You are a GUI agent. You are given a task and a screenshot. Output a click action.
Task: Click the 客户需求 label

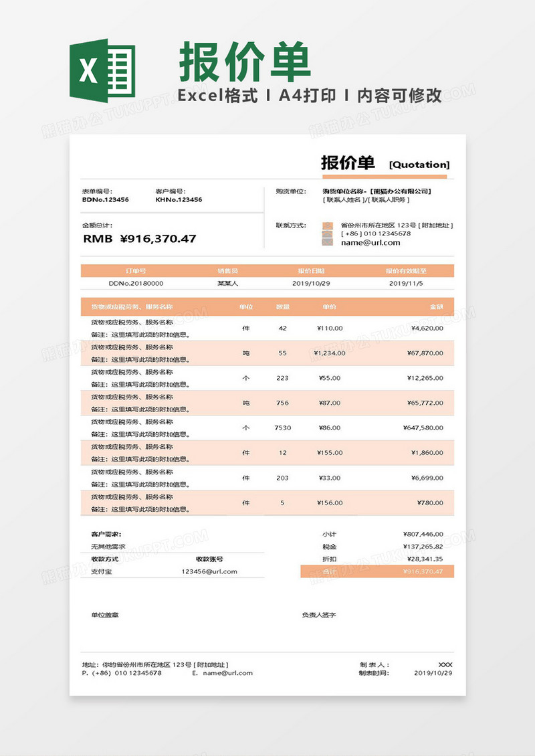tap(106, 534)
